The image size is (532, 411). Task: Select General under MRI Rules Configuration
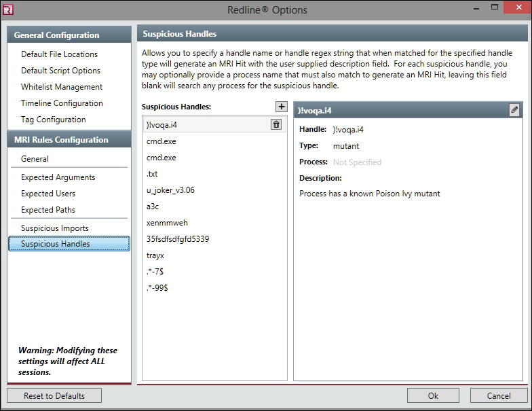click(x=35, y=159)
